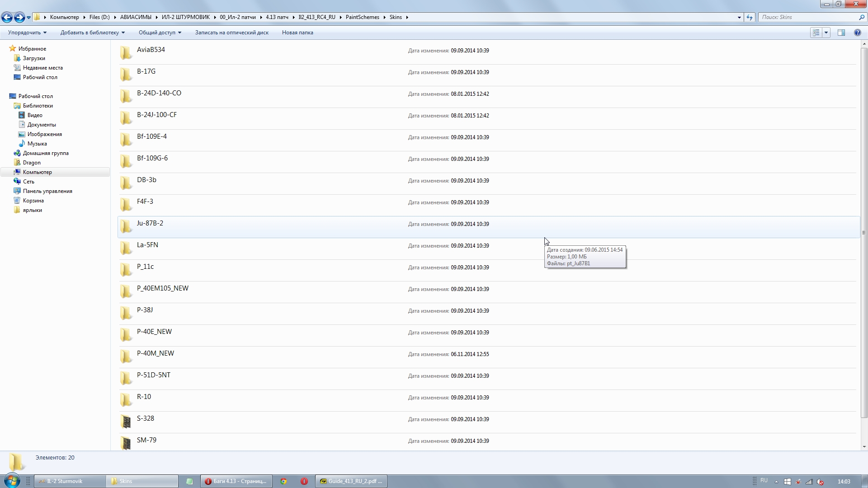Open the Общий доступ menu
The height and width of the screenshot is (488, 868).
pyautogui.click(x=160, y=33)
